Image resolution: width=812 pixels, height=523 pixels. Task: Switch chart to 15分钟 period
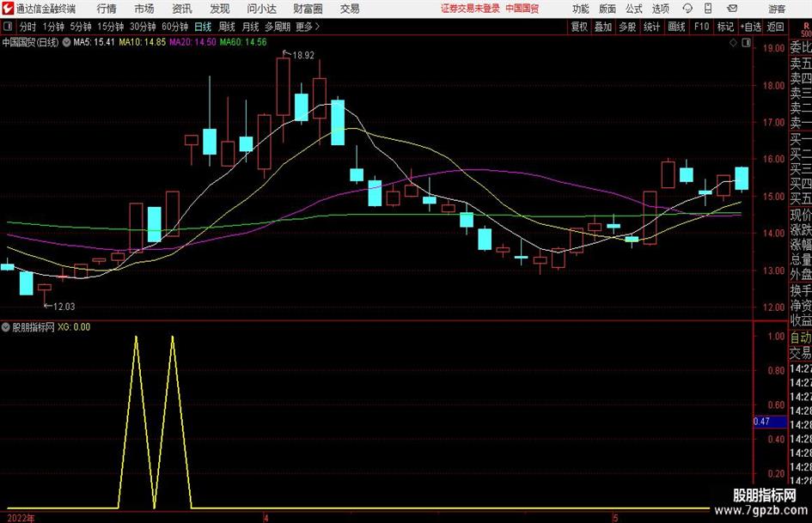point(111,27)
